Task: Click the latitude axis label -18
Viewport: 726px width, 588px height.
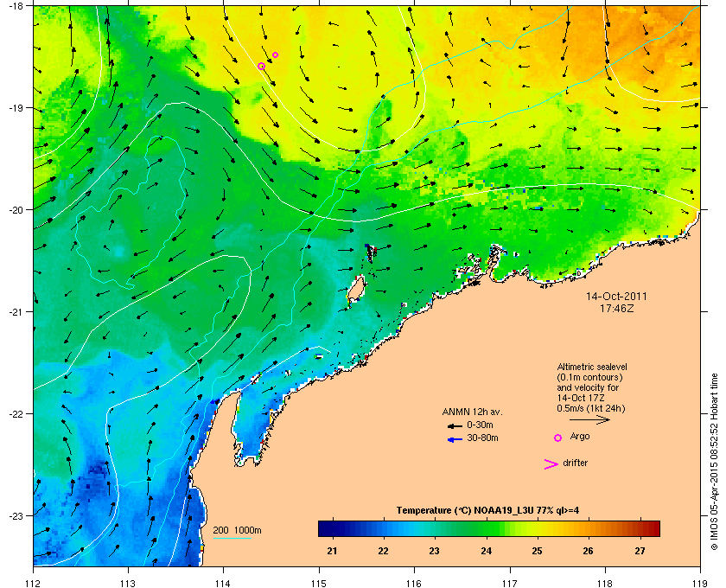Action: click(x=15, y=6)
